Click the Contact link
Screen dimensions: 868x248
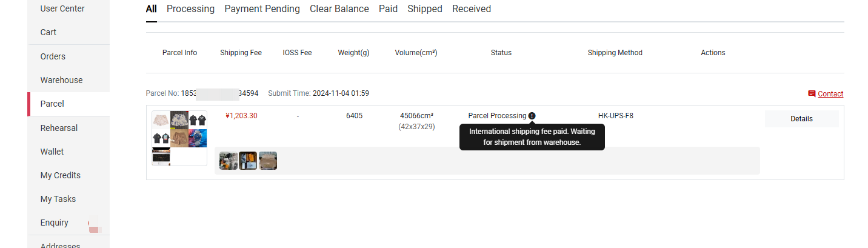tap(830, 94)
